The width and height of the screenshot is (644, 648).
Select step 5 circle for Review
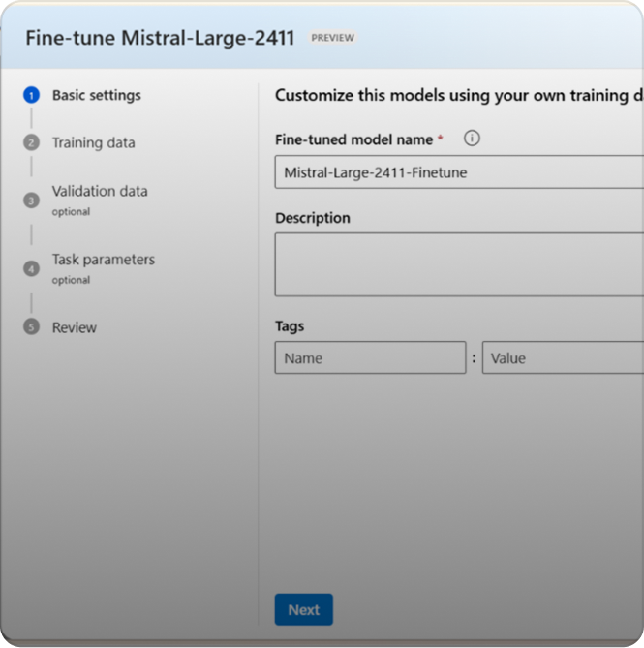click(x=31, y=326)
